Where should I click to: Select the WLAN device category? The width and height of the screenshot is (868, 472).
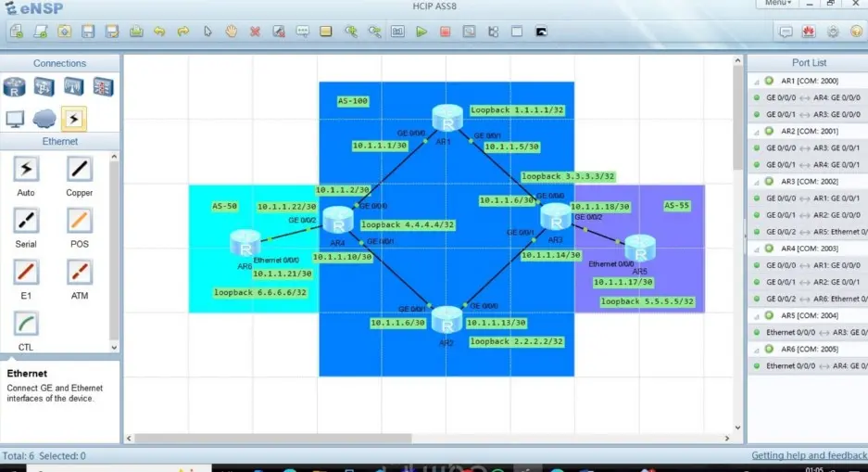[x=73, y=87]
